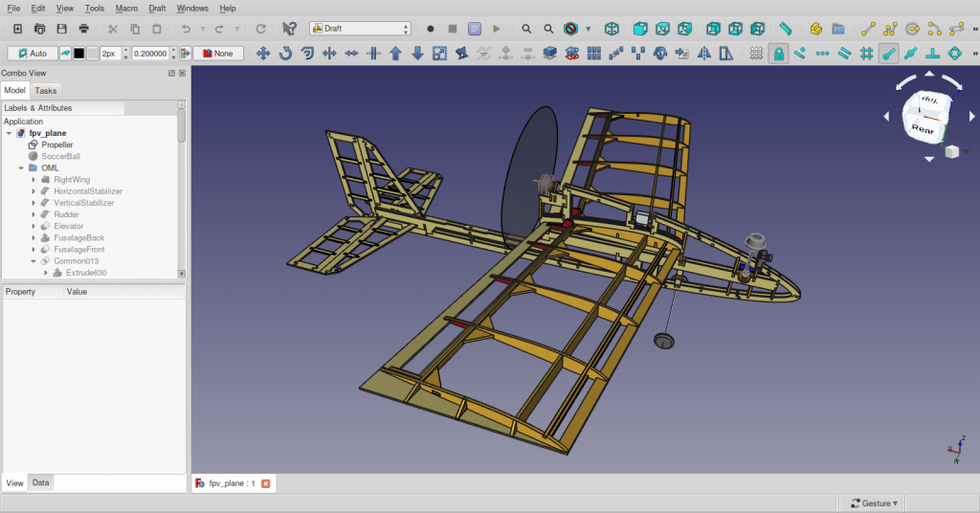980x513 pixels.
Task: Fit all contents with the first magnifier
Action: coord(526,29)
